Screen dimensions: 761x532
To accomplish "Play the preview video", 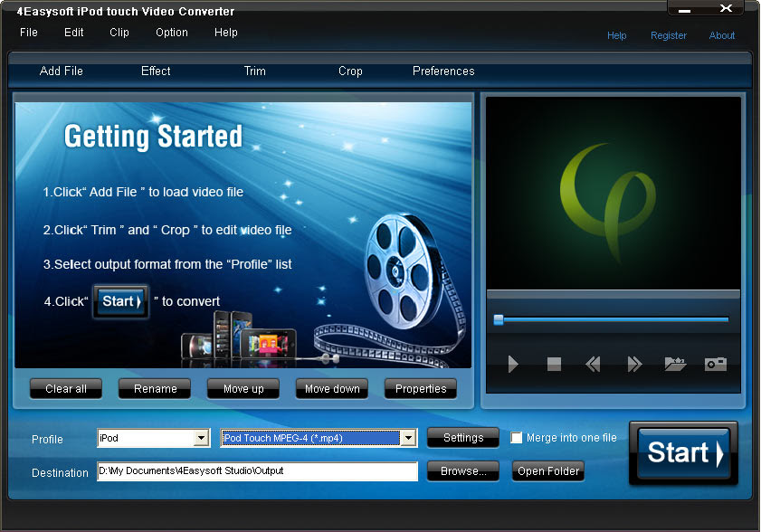I will click(513, 365).
